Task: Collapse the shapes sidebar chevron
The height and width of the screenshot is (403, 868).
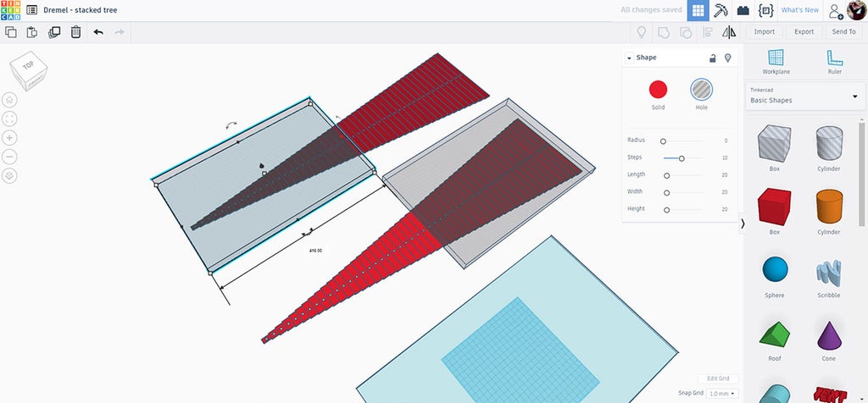Action: point(743,224)
